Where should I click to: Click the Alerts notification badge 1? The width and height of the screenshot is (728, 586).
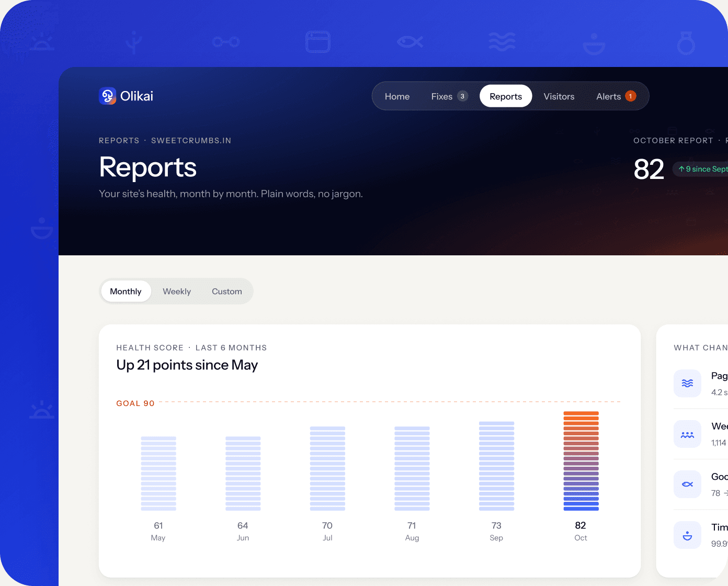pyautogui.click(x=631, y=96)
